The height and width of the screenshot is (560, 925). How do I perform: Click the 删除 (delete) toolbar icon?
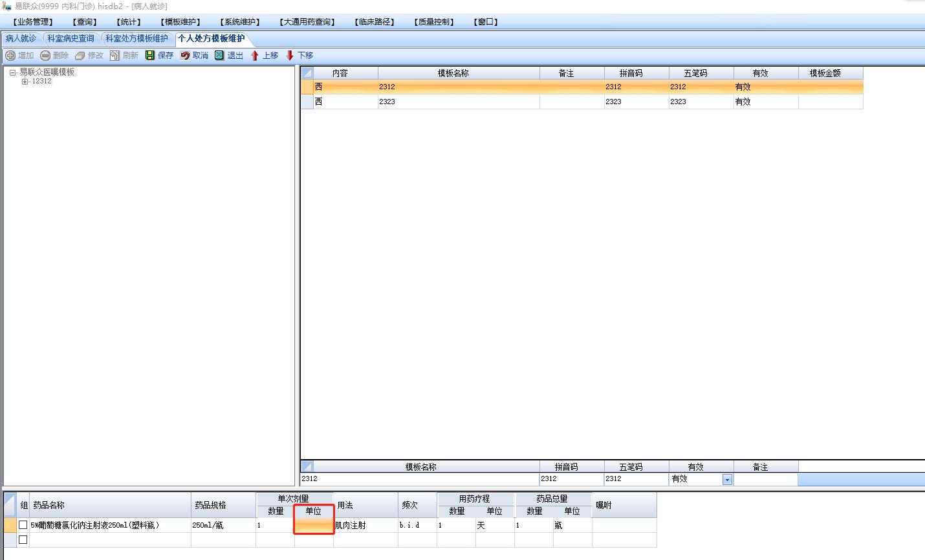pos(45,56)
